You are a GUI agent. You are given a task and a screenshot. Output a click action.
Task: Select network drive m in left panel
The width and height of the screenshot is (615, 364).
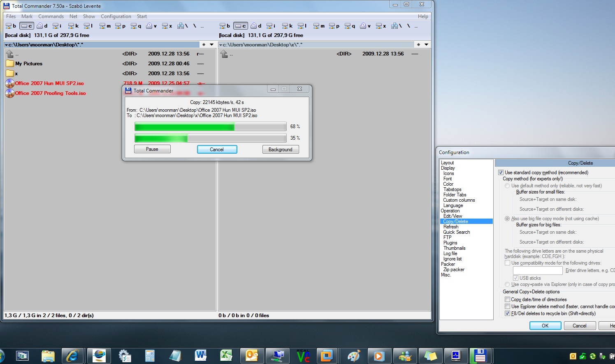click(105, 25)
